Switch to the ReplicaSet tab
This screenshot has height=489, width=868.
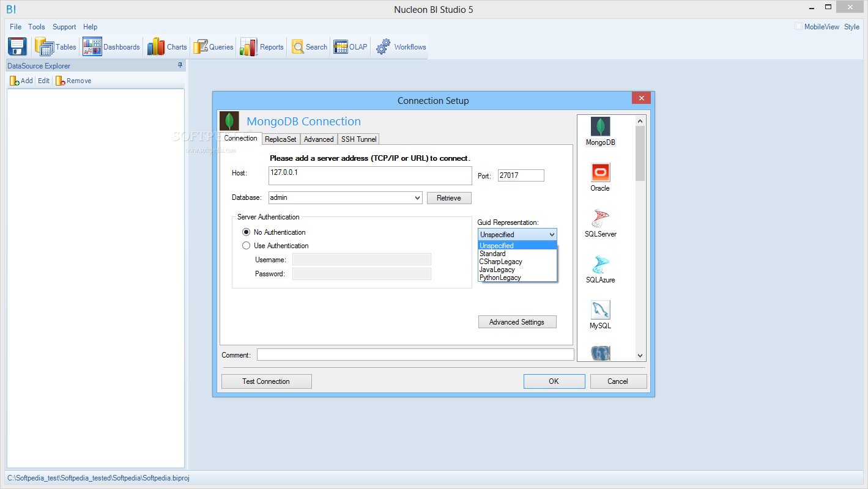[x=281, y=139]
